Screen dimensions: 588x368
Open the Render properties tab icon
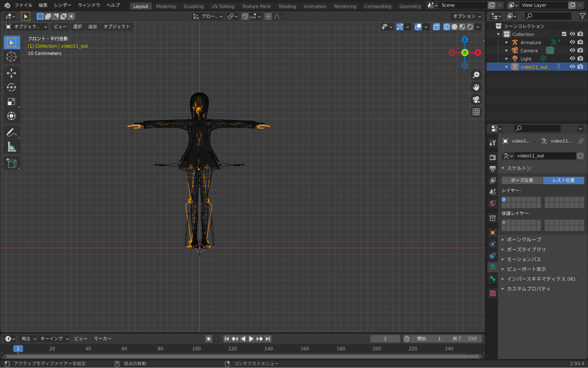click(x=493, y=157)
